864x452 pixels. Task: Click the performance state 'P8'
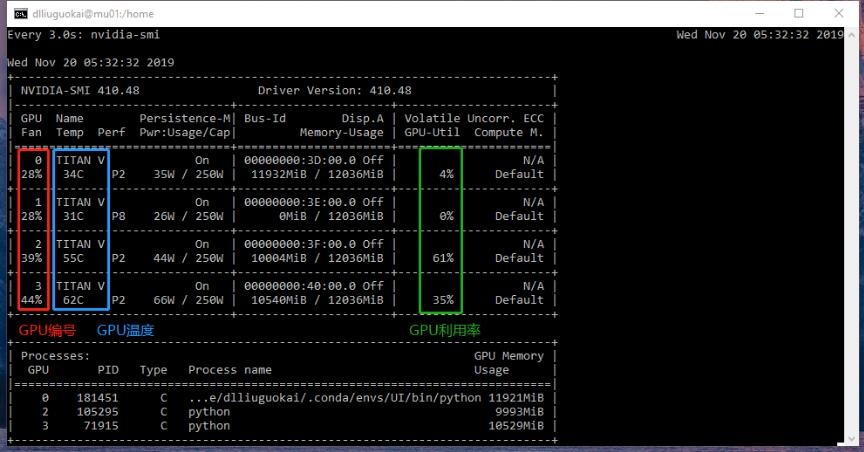(118, 216)
